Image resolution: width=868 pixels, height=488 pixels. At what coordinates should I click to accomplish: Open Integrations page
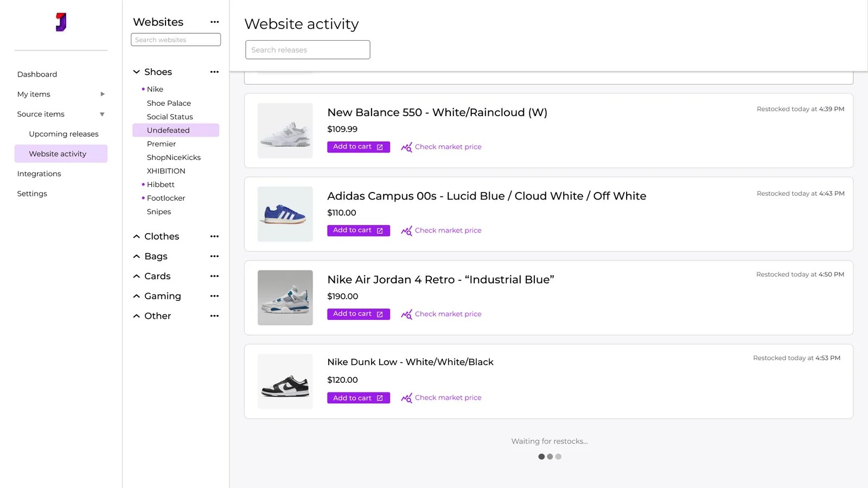[39, 174]
